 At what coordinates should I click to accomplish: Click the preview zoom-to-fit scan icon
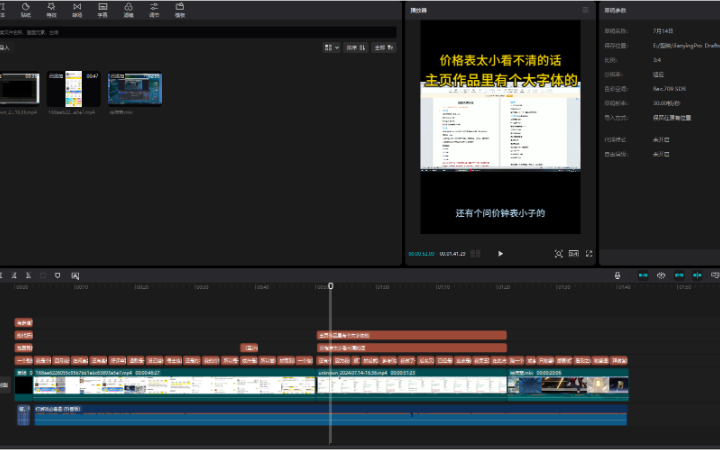(x=558, y=253)
